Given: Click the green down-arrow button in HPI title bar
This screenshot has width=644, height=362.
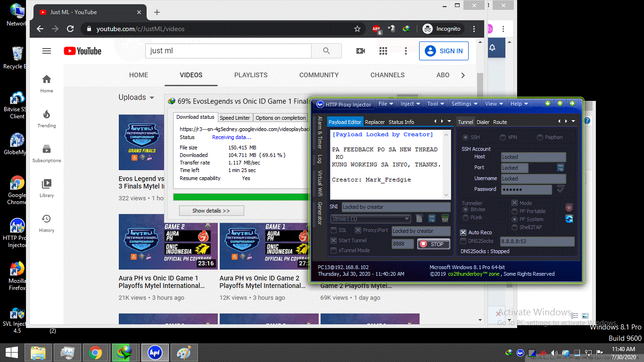Looking at the screenshot, I should click(x=548, y=103).
